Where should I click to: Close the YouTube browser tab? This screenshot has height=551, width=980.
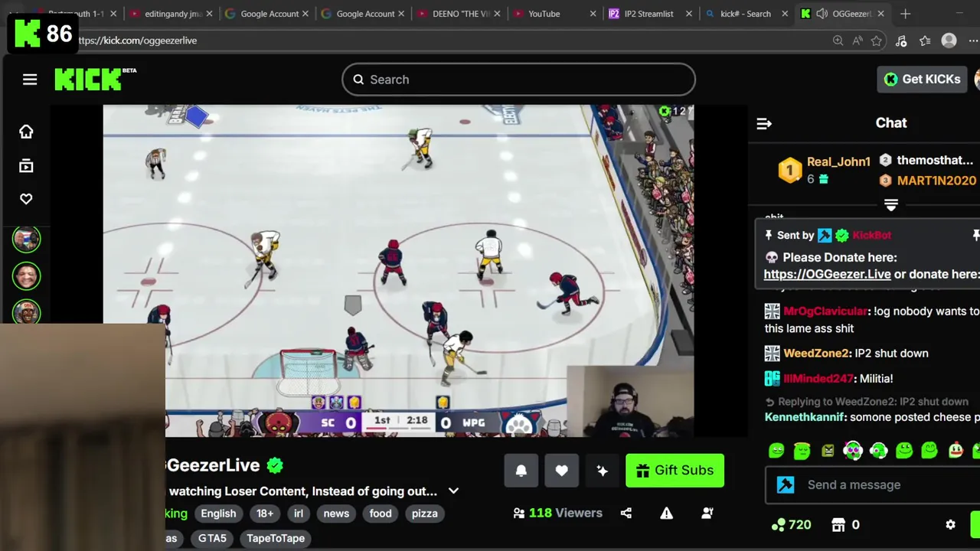(x=593, y=14)
